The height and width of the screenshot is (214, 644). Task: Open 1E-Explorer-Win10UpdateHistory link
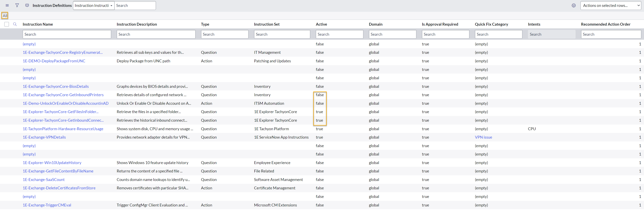(52, 163)
